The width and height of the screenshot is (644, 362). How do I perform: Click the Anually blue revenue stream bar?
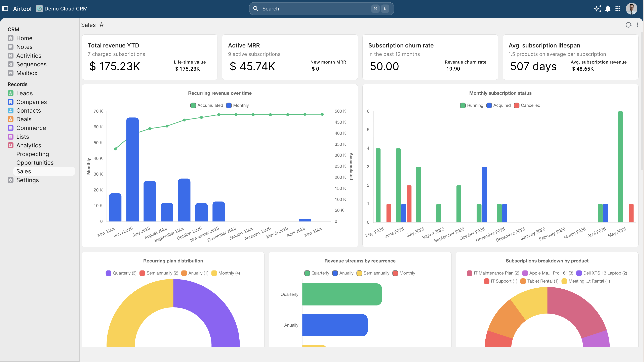click(335, 325)
